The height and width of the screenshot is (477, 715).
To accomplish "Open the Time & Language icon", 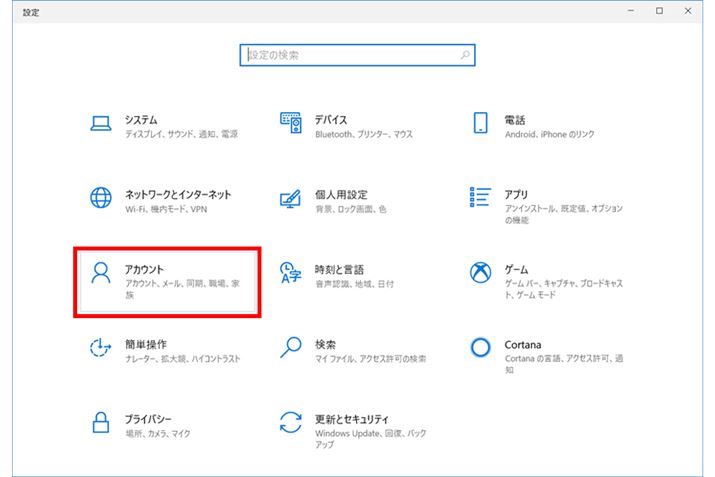I will pos(290,274).
